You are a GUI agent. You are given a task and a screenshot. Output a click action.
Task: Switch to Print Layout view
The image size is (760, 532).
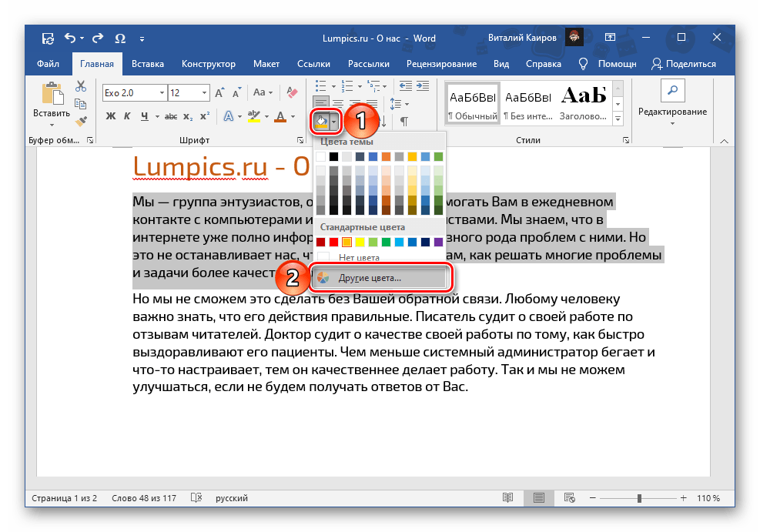[538, 497]
